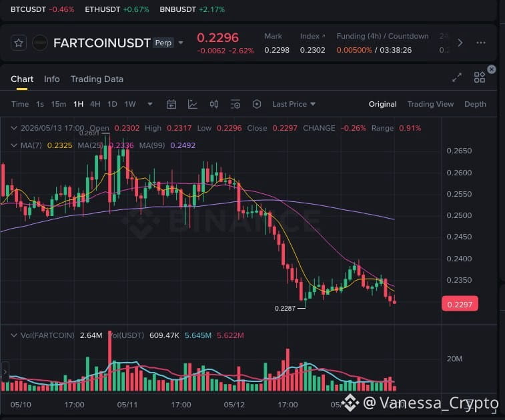This screenshot has width=505, height=420.
Task: Click the CHANGE -0.26% value
Action: coord(354,128)
